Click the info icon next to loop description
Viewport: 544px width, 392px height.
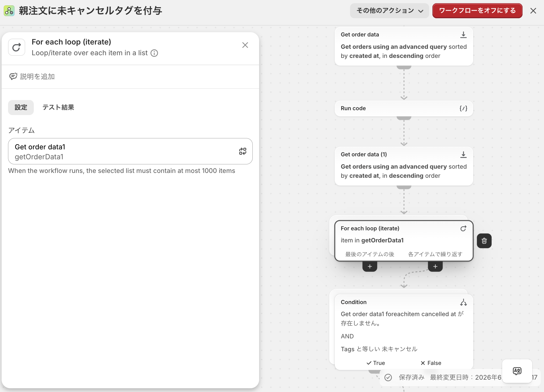[154, 53]
